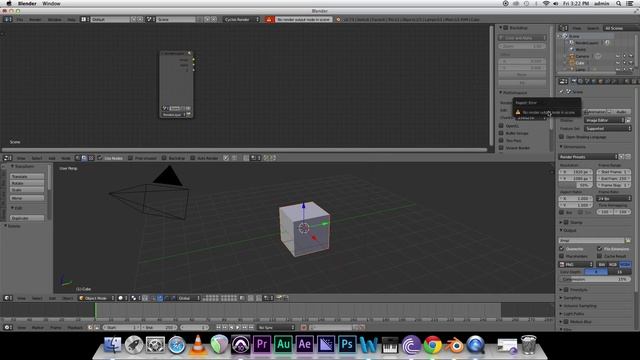Toggle the Placeholders checkbox

tap(562, 256)
